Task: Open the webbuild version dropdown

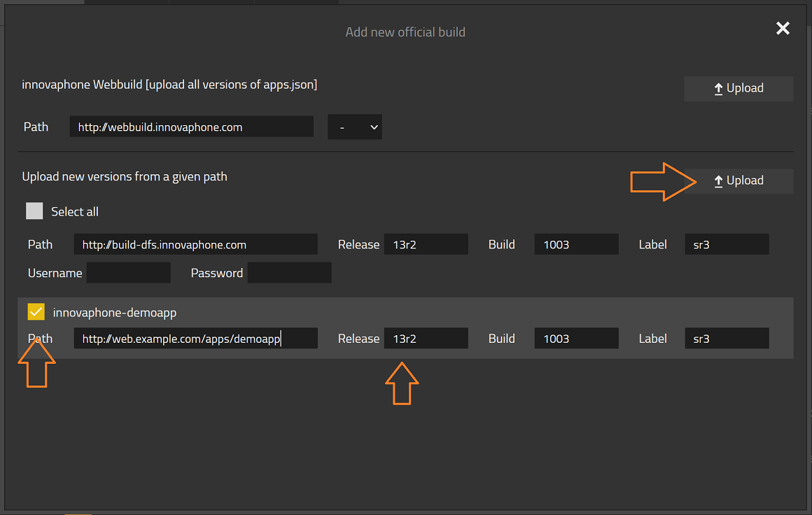Action: pos(355,127)
